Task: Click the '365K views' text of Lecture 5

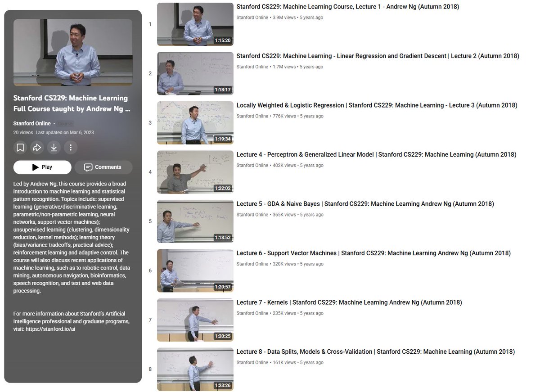Action: point(284,215)
